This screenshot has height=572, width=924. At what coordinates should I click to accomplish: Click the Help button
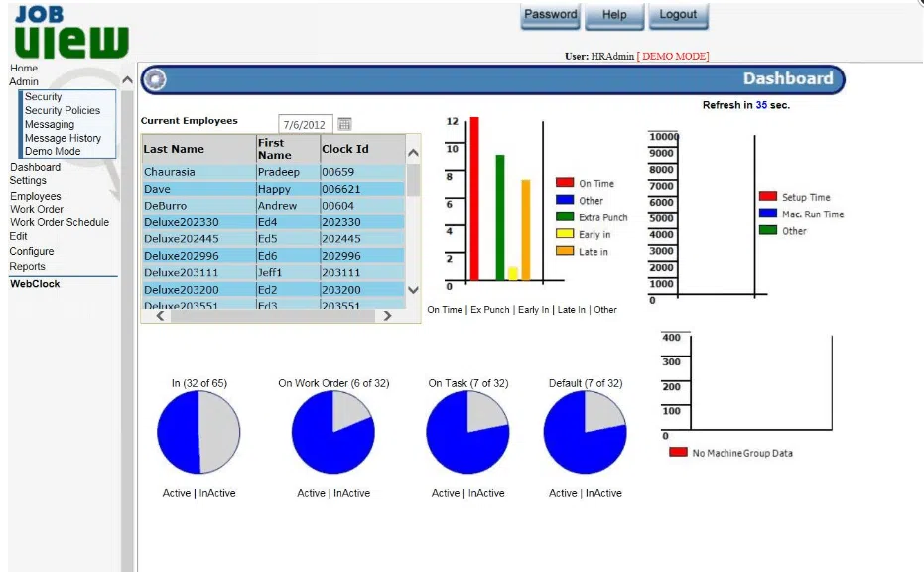pos(614,15)
